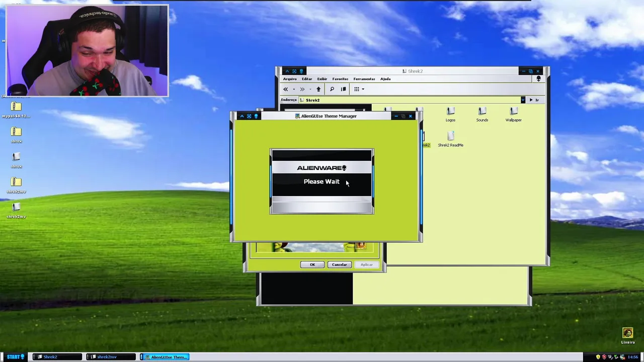This screenshot has height=362, width=644.
Task: Click the yellow shield icon in system tray
Action: (x=598, y=357)
